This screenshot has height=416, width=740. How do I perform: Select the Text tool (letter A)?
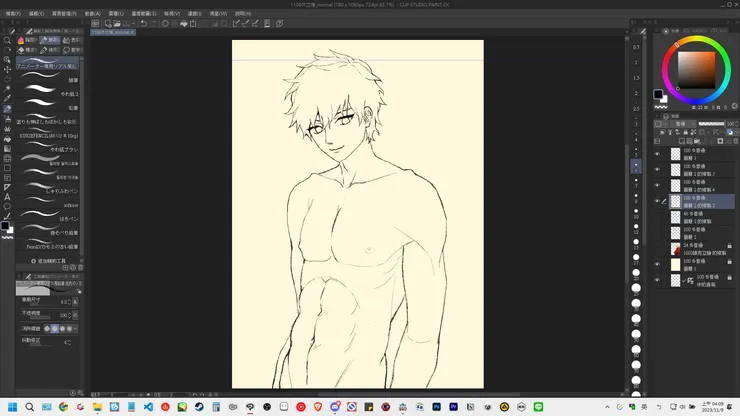[x=7, y=197]
